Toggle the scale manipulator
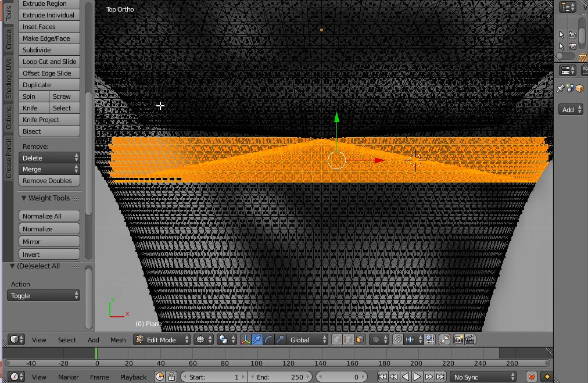 280,339
